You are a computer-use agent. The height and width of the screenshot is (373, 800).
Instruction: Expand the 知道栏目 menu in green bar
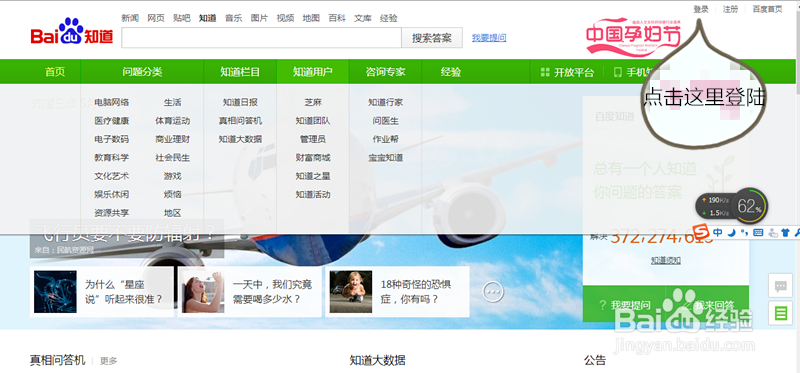coord(240,72)
